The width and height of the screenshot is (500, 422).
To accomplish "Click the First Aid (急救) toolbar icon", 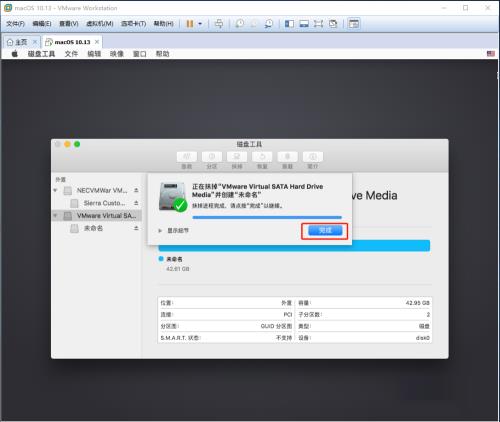I will coord(187,156).
